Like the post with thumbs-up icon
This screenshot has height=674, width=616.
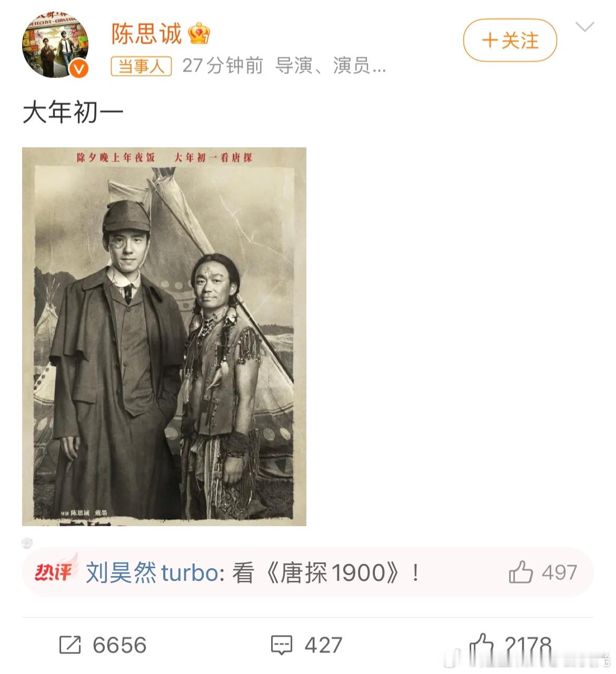481,645
